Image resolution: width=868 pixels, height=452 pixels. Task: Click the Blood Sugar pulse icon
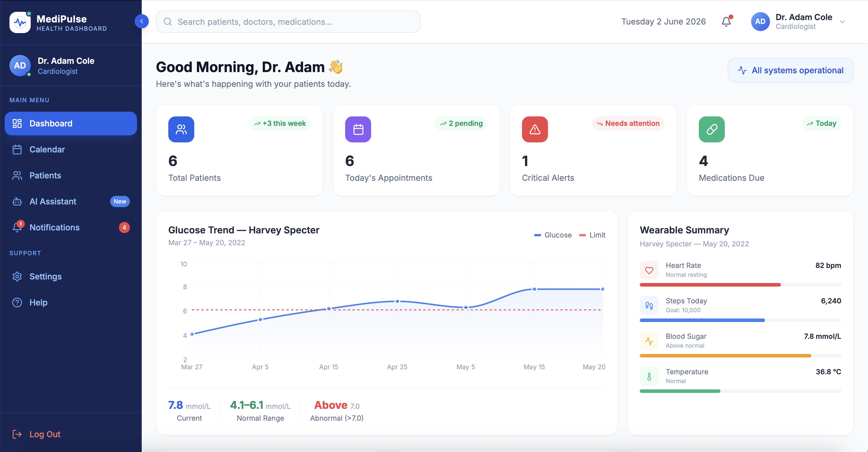649,341
